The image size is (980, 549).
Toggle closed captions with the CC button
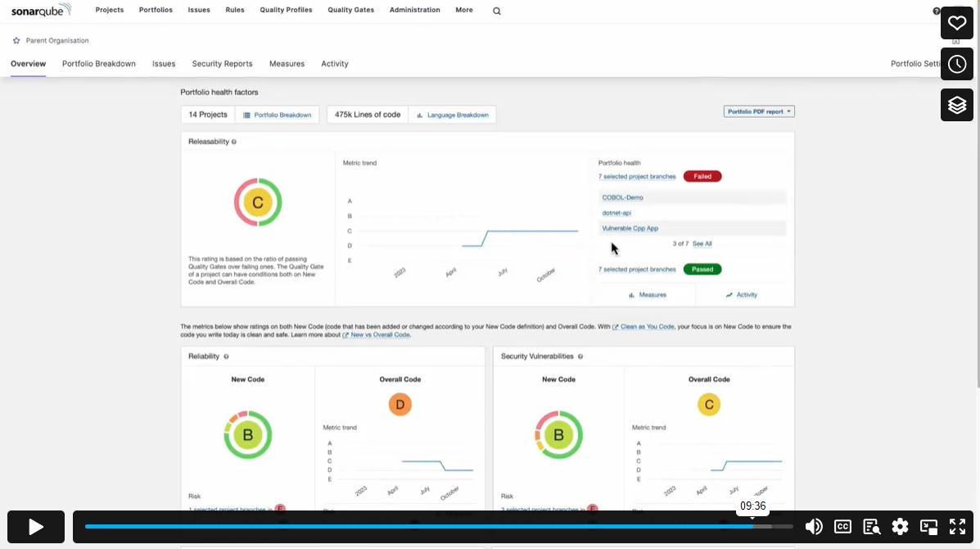click(x=842, y=527)
